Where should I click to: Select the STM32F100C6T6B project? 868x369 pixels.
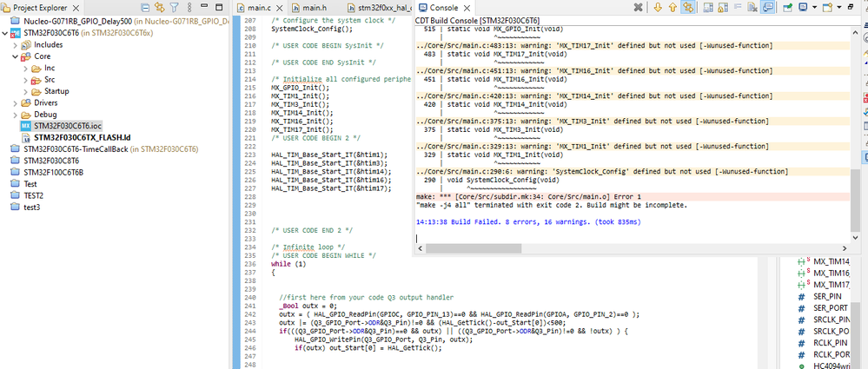click(53, 173)
